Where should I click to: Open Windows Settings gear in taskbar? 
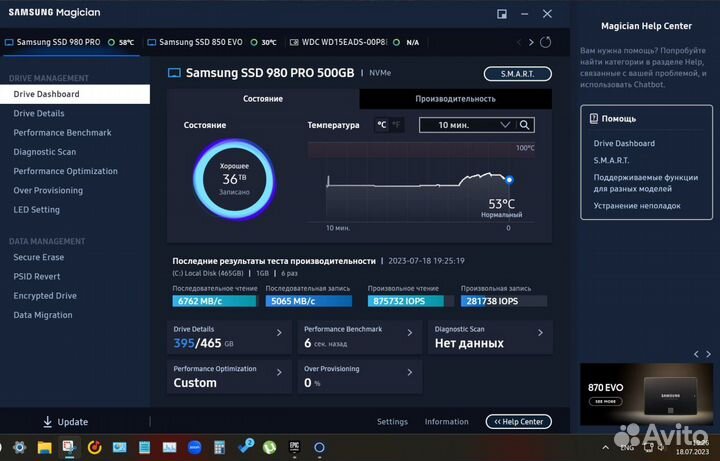19,447
